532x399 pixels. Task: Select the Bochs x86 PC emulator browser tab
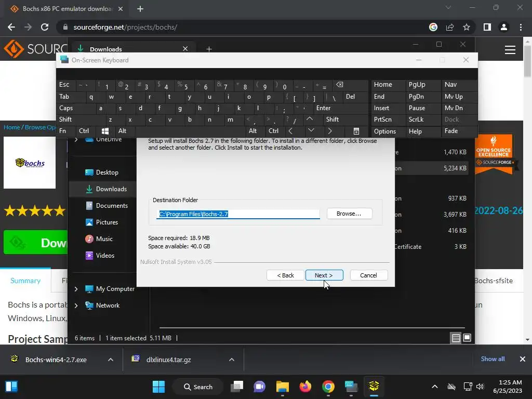point(67,9)
